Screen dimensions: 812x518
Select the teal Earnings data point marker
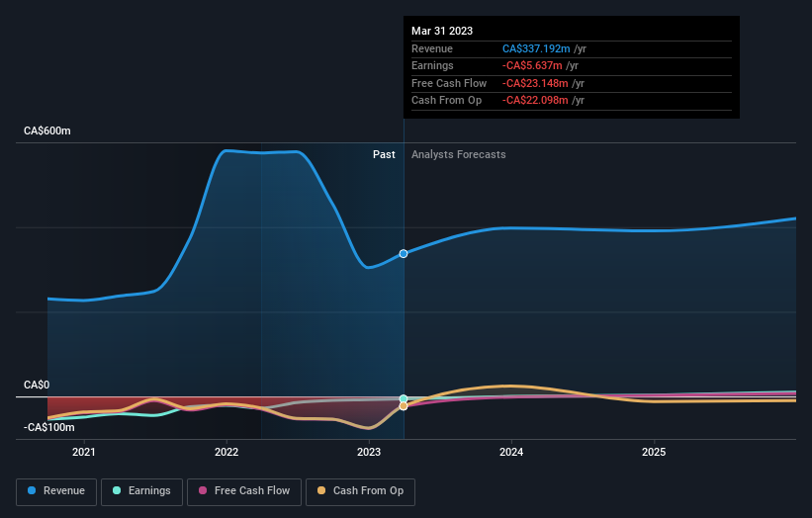[x=404, y=398]
